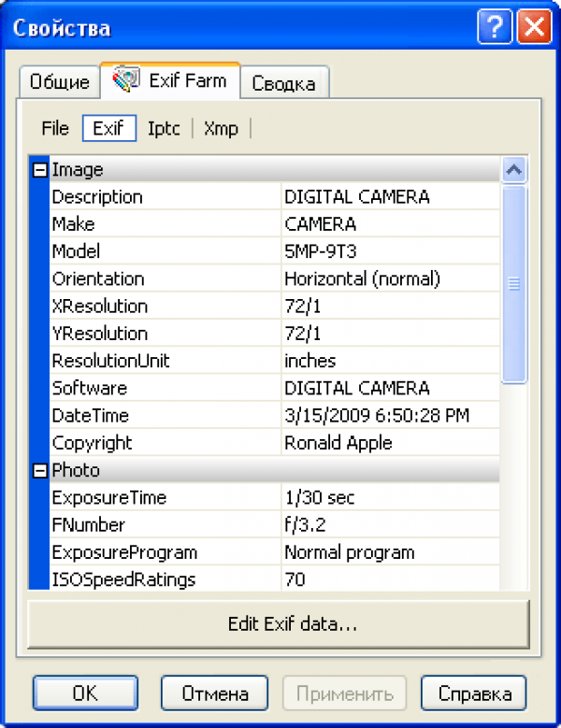Switch to the Сводка tab
Screen dimensions: 561x728
coord(283,83)
